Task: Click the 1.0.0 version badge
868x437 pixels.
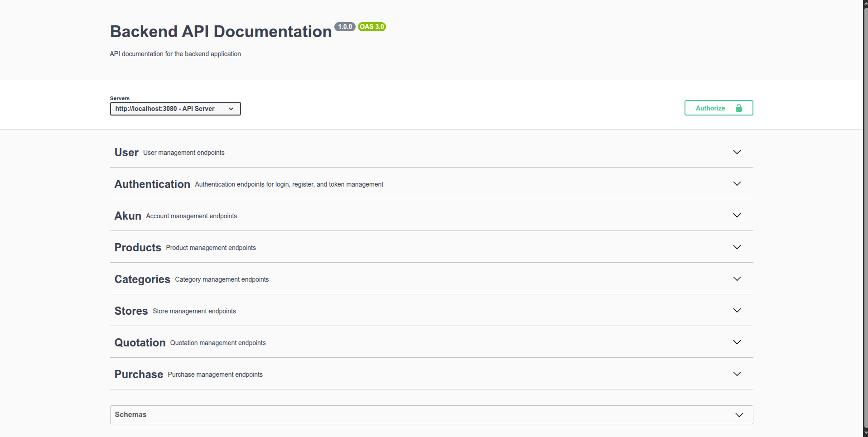Action: tap(345, 27)
